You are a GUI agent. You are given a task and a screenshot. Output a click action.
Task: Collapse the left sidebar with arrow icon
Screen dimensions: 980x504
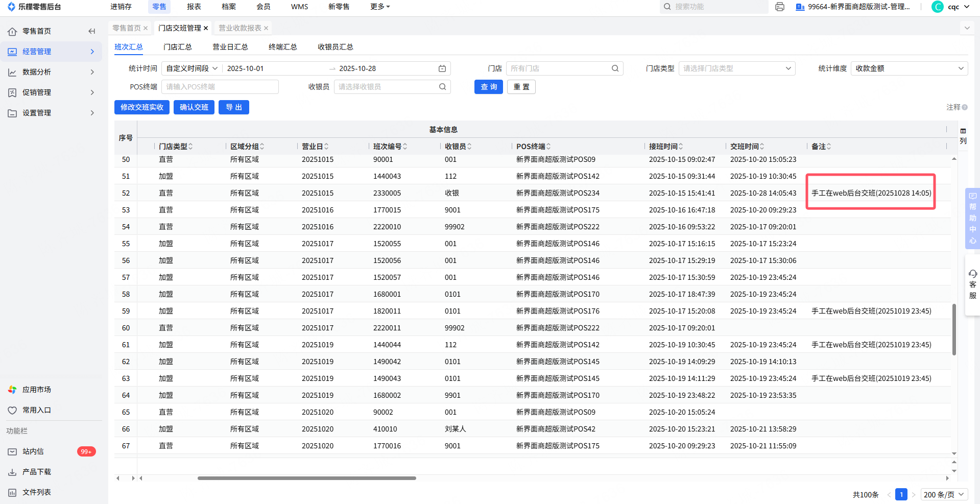pos(92,31)
